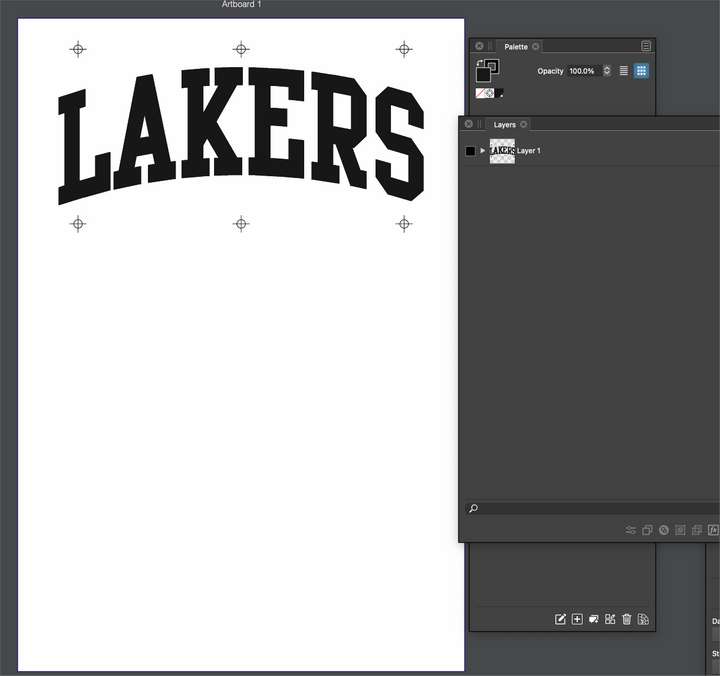Adjust Opacity with the stepper arrows
This screenshot has height=676, width=720.
(x=607, y=71)
